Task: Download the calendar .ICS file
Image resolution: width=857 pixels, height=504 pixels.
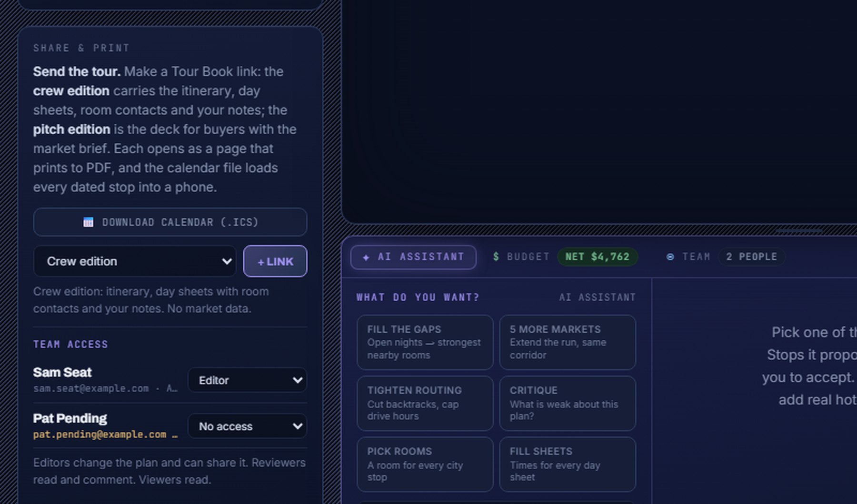Action: point(170,222)
